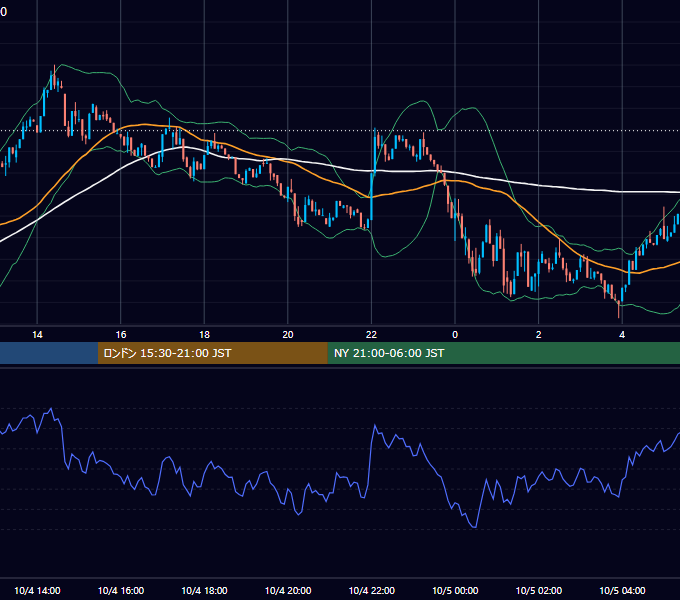
Task: Click the 0 hour label on price chart axis
Action: click(455, 335)
